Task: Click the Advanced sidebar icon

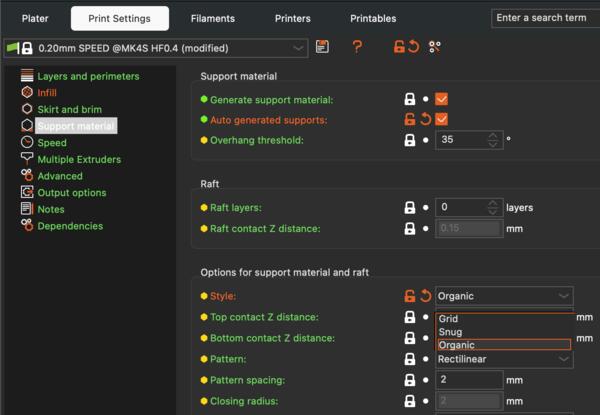Action: 27,175
